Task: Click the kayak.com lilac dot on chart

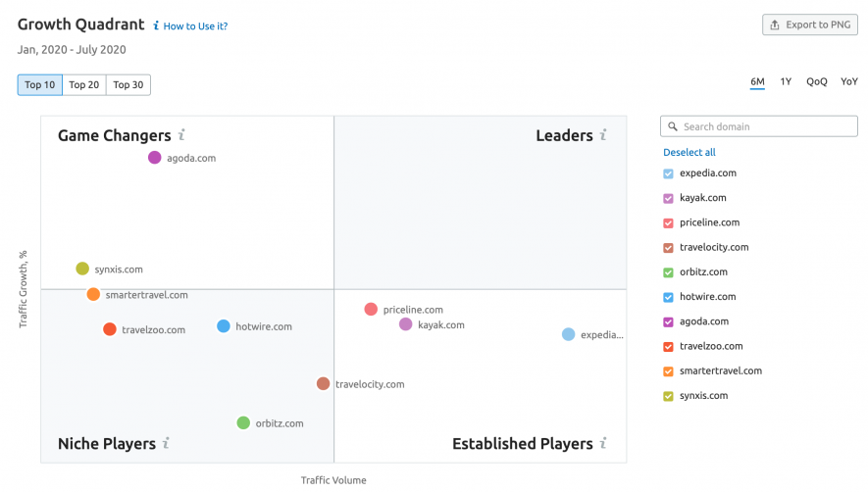Action: coord(406,324)
